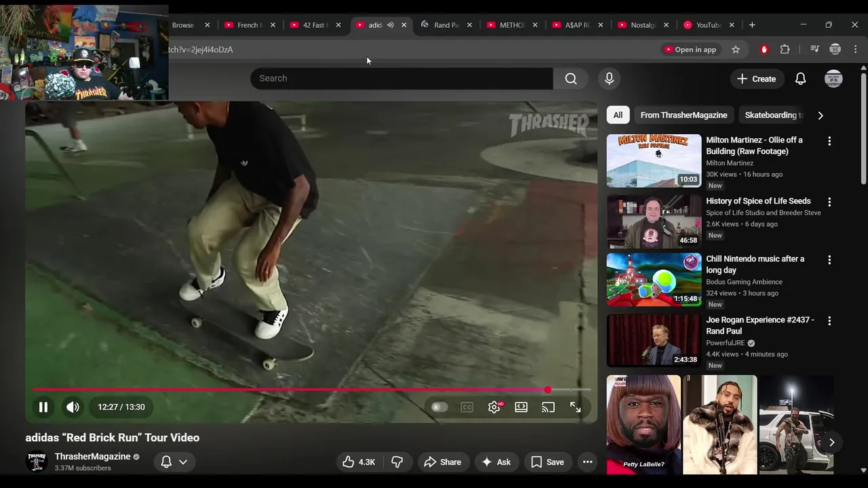868x488 pixels.
Task: Share the video
Action: click(442, 462)
